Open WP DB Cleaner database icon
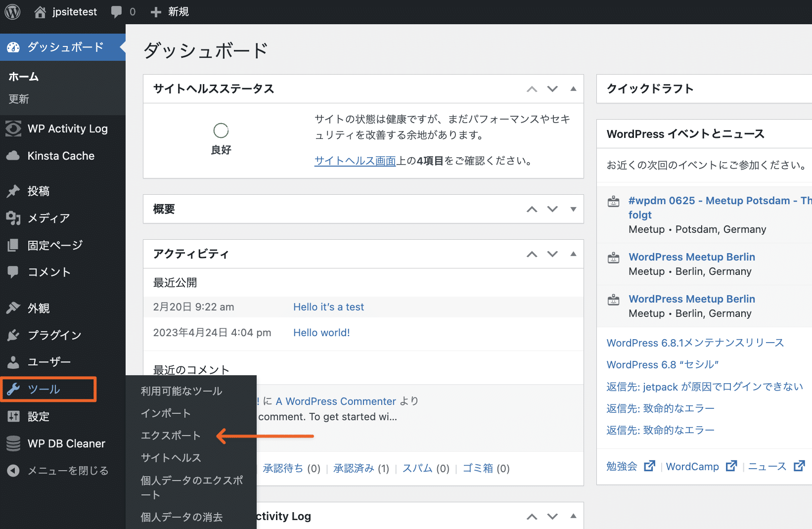Image resolution: width=812 pixels, height=529 pixels. [x=13, y=443]
